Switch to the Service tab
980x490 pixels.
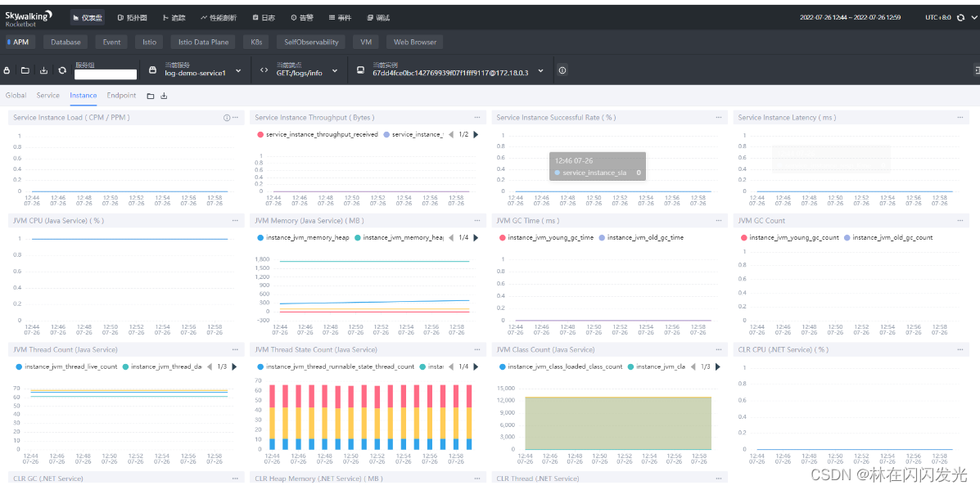48,96
